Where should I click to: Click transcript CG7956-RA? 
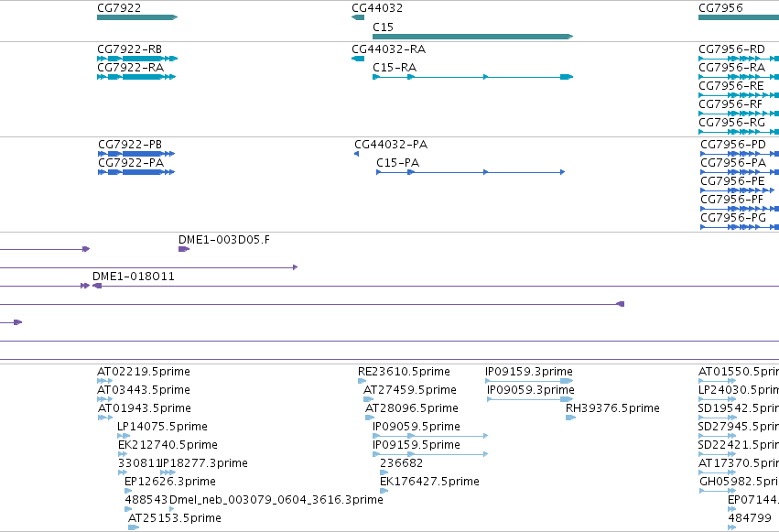731,68
